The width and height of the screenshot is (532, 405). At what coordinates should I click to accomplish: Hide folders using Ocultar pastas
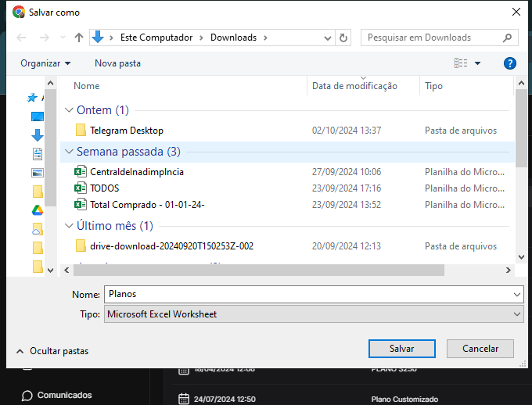pos(52,352)
